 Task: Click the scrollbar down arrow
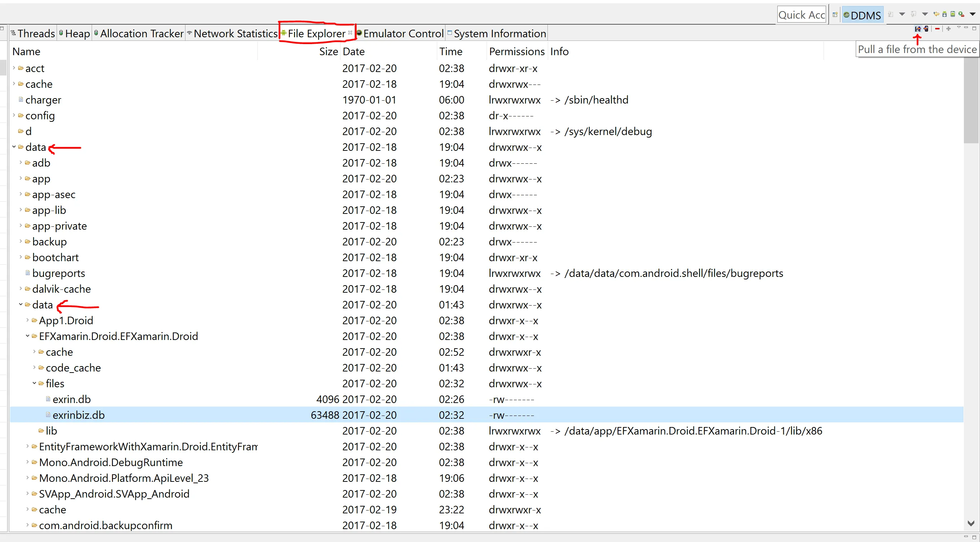tap(970, 523)
